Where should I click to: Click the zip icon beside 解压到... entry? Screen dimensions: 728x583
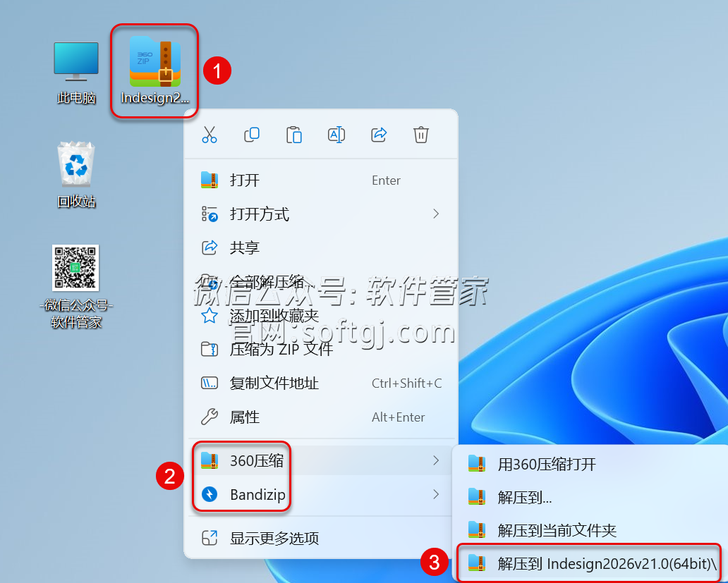[477, 497]
